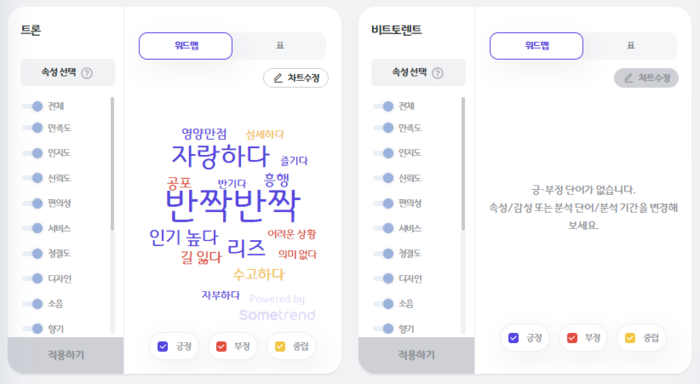Toggle 소음 switch in 비트토렌트 panel
This screenshot has width=700, height=384.
click(383, 304)
